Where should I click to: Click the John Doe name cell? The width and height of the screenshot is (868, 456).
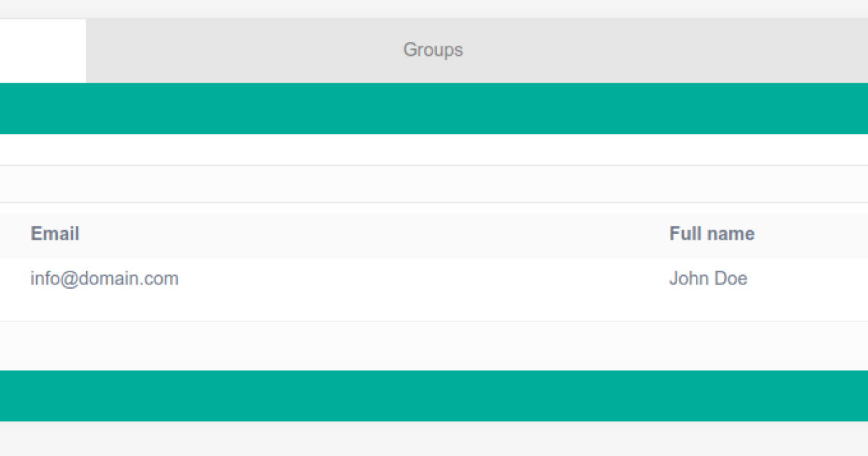pos(708,279)
